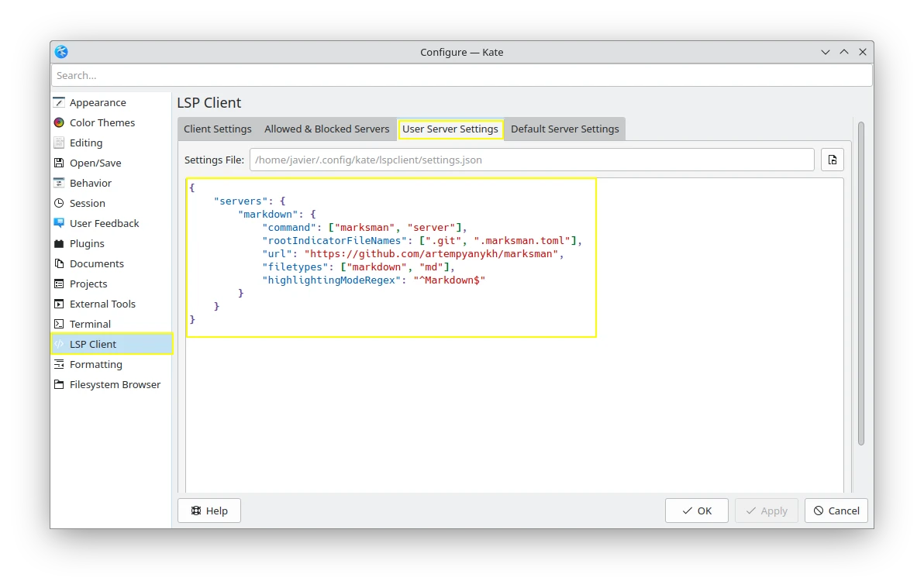
Task: Click the open settings file icon button
Action: click(833, 160)
